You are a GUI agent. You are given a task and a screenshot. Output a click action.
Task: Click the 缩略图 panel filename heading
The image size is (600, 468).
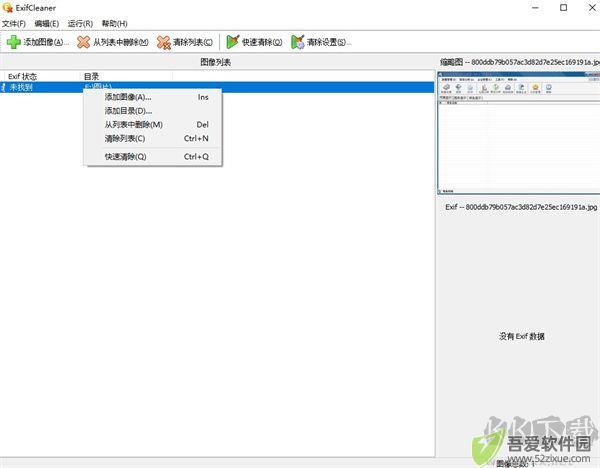[x=520, y=62]
